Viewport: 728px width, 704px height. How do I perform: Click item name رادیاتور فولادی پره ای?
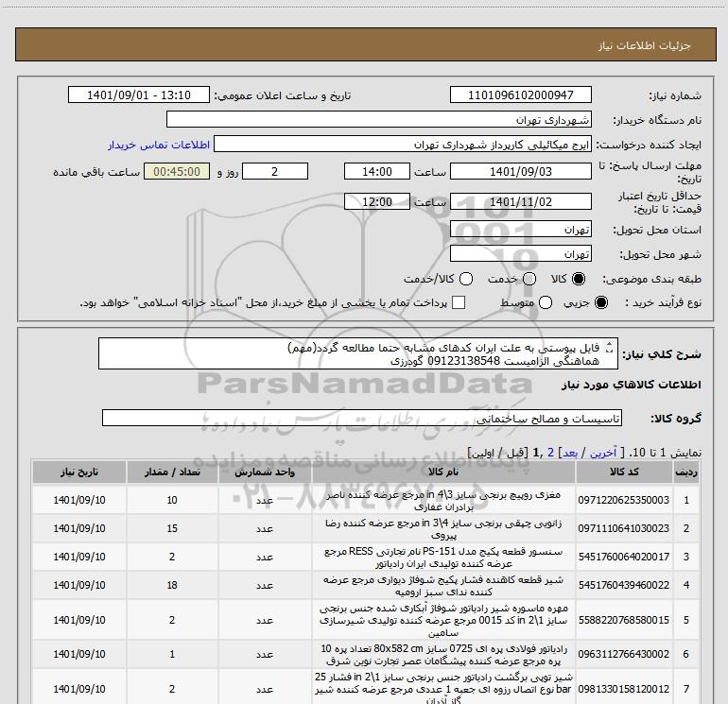coord(443,654)
